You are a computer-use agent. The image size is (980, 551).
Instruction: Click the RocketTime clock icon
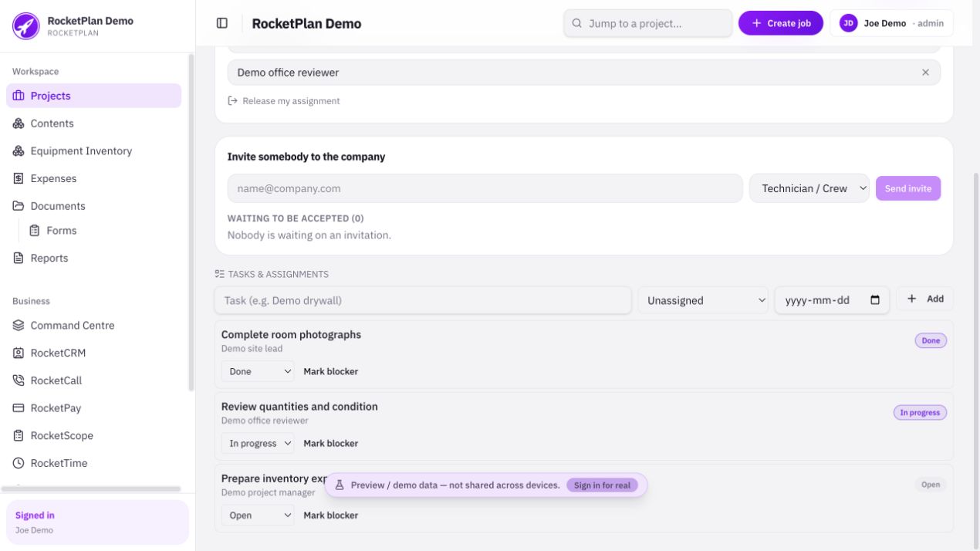pos(19,463)
